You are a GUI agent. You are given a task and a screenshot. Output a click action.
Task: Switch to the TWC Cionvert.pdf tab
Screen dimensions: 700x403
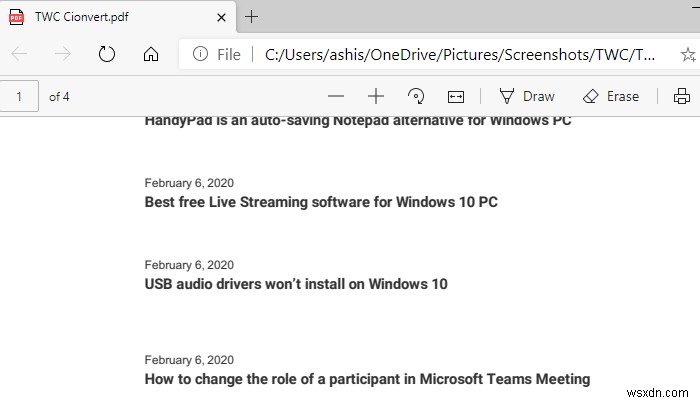tap(90, 16)
